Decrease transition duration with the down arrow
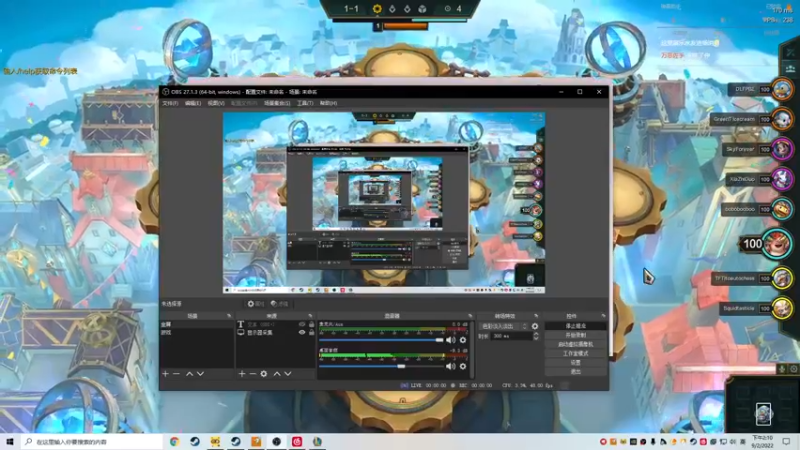800x450 pixels. (x=536, y=338)
